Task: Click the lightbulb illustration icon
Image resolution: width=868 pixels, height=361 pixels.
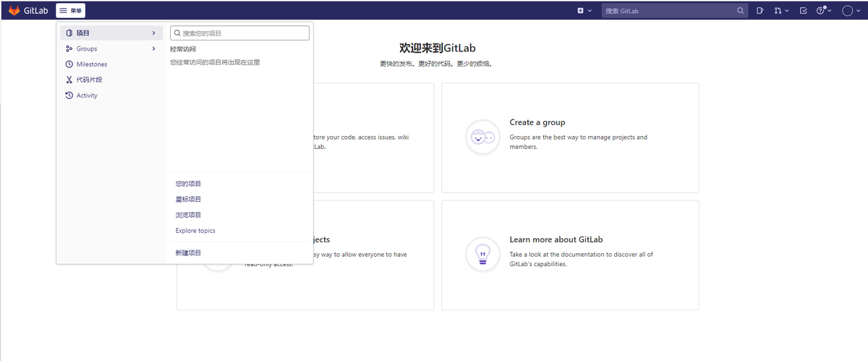Action: tap(482, 254)
